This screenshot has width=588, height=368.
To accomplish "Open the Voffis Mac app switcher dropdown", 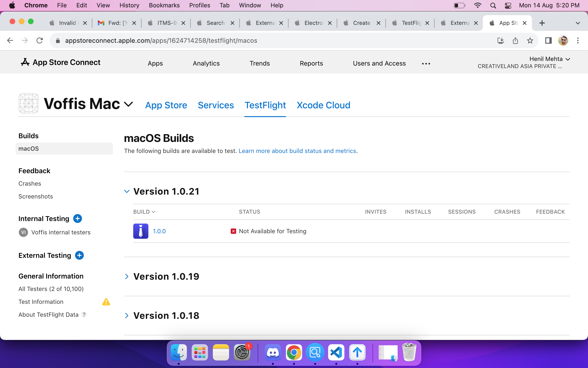I will pyautogui.click(x=128, y=104).
